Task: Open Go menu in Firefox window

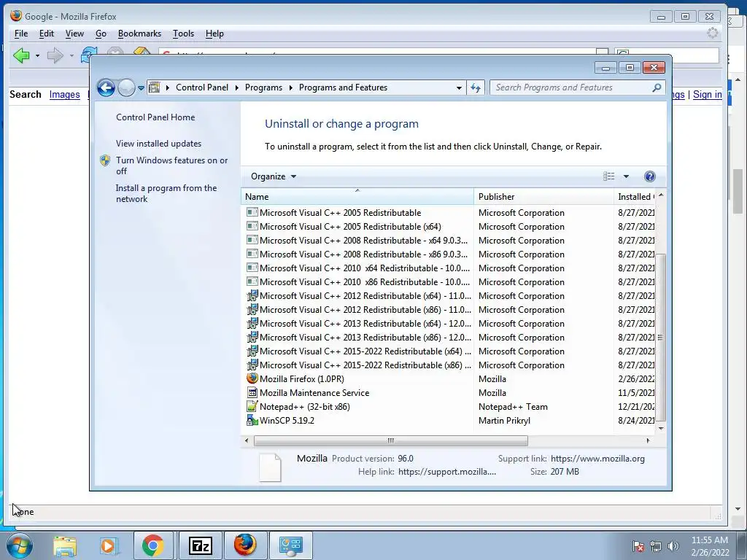Action: coord(101,34)
